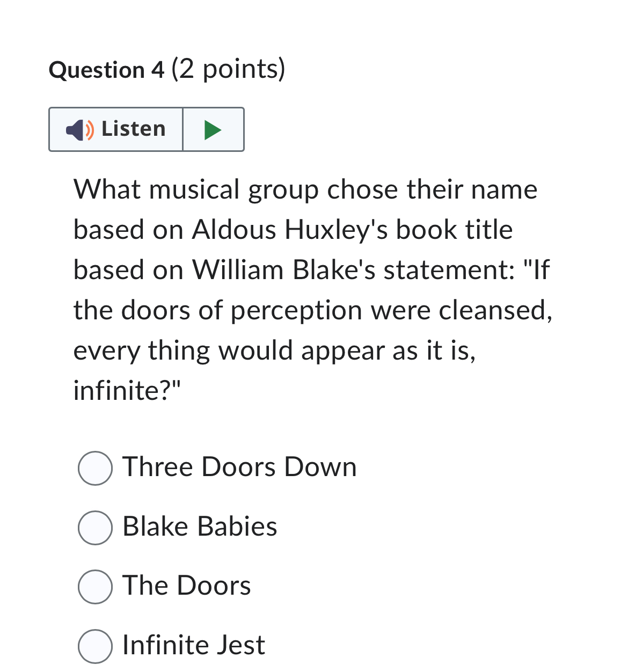Screen dimensions: 628x672
Task: Click the Question 4 heading
Action: click(x=167, y=69)
